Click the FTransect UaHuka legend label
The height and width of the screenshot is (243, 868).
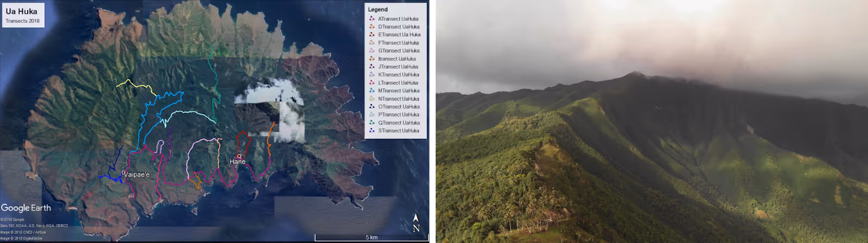[x=398, y=43]
